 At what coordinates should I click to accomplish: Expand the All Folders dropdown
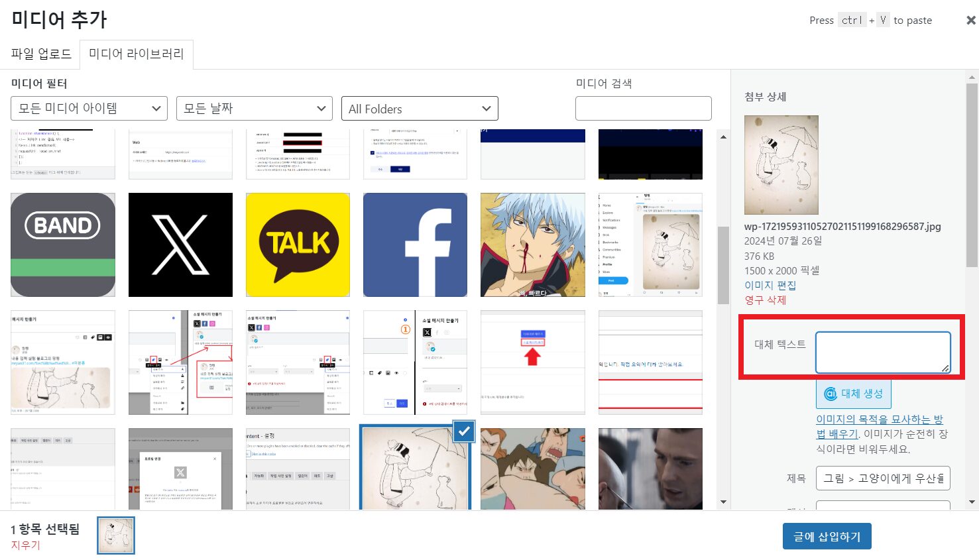coord(419,109)
